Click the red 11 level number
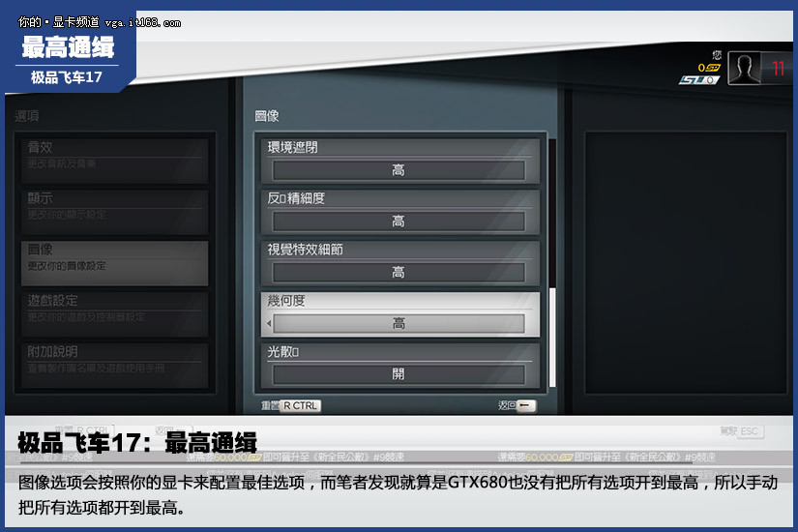Screen dimensions: 798x532 coord(778,69)
